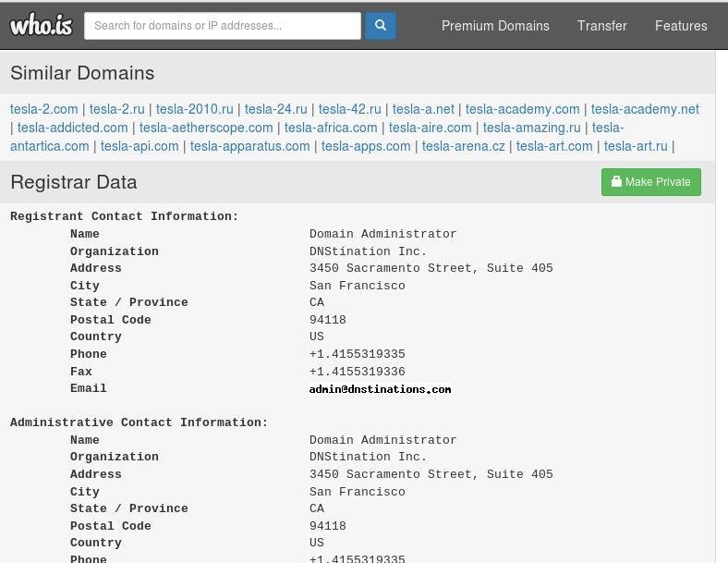The height and width of the screenshot is (563, 728).
Task: Open tesla-addicted.com link
Action: click(72, 128)
